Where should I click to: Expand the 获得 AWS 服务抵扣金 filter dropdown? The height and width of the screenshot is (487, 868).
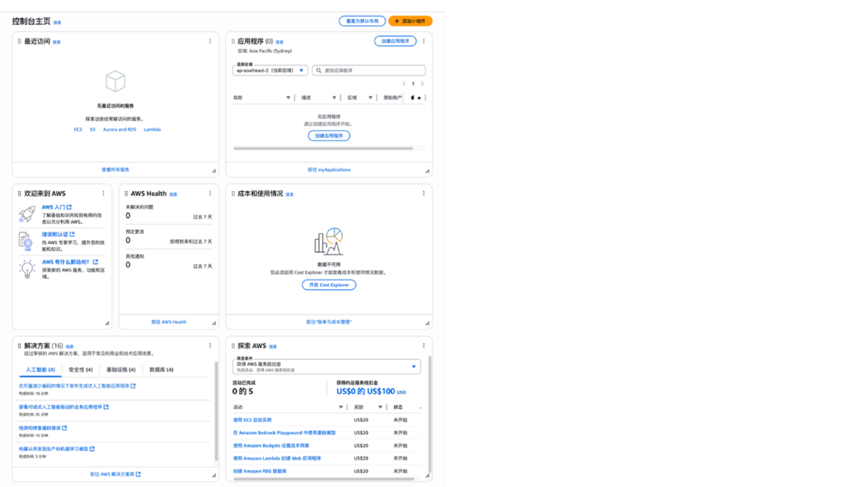413,367
